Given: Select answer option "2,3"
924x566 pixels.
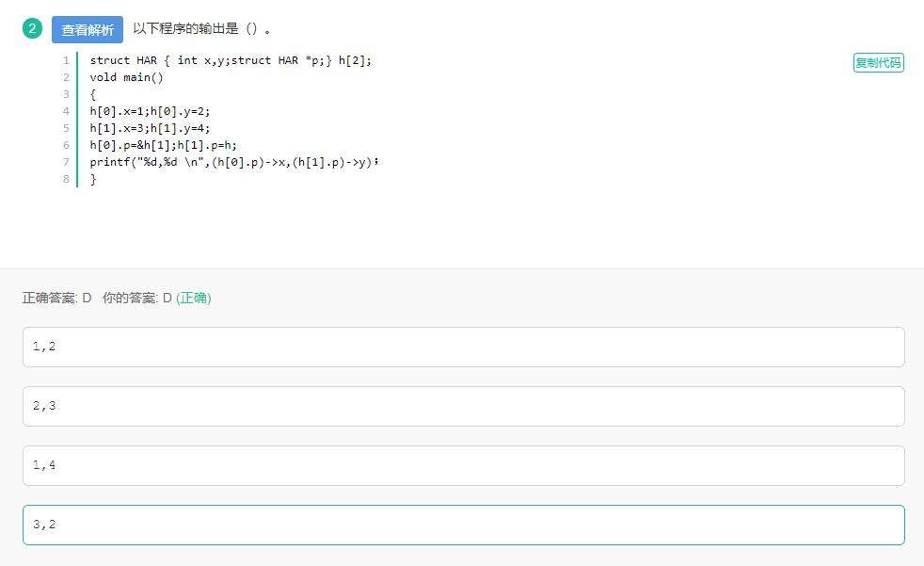Looking at the screenshot, I should tap(463, 406).
